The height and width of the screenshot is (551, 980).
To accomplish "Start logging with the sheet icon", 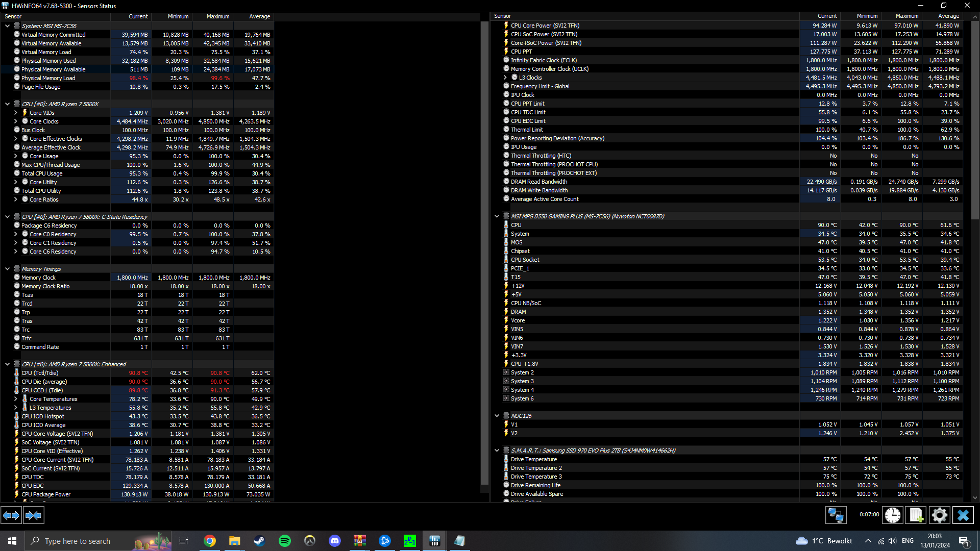I will 916,515.
